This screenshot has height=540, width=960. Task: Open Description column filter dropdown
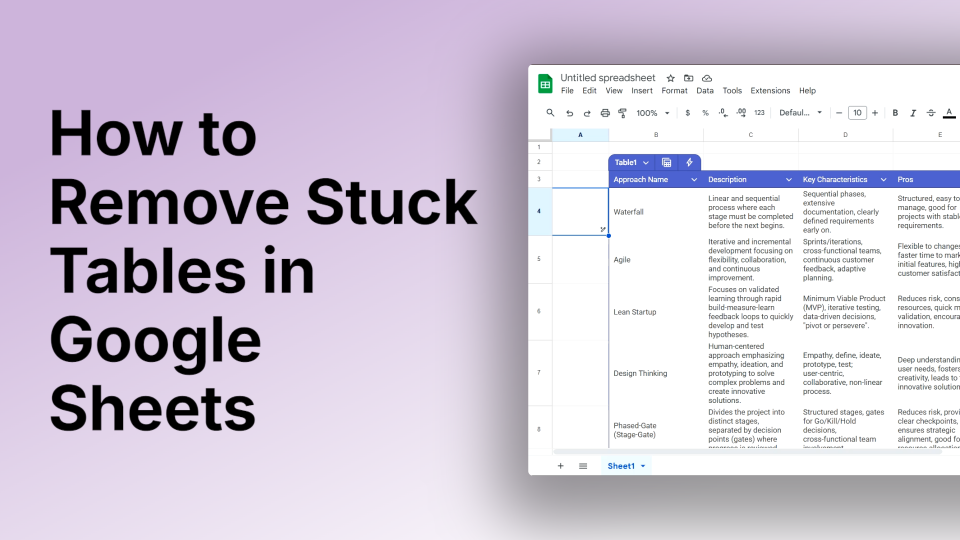(x=789, y=179)
